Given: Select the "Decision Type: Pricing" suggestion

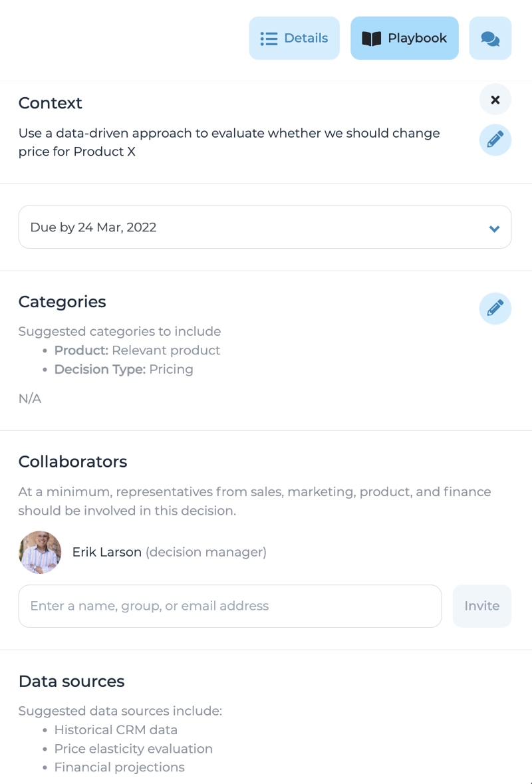Looking at the screenshot, I should [124, 369].
